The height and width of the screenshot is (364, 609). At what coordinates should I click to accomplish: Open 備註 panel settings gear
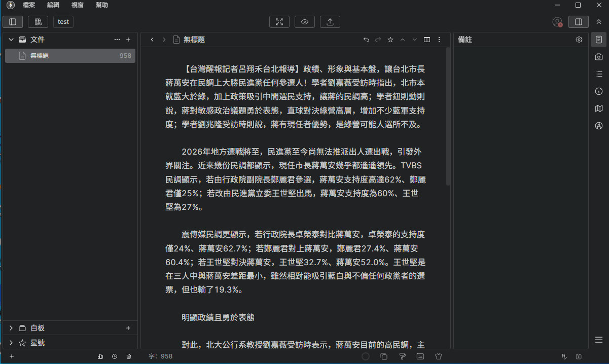click(579, 39)
